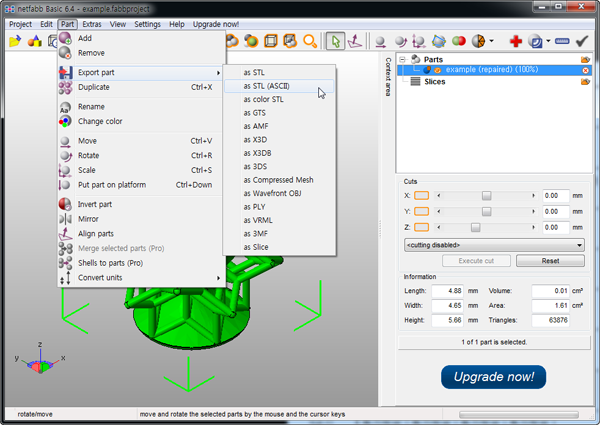Click the Mirror icon in Part menu
600x425 pixels.
click(65, 219)
